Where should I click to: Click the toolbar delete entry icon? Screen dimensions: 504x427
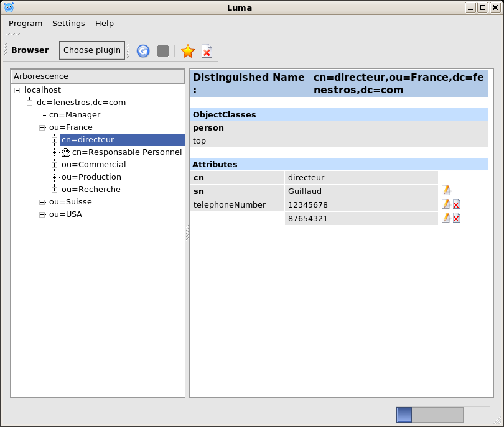pos(207,51)
